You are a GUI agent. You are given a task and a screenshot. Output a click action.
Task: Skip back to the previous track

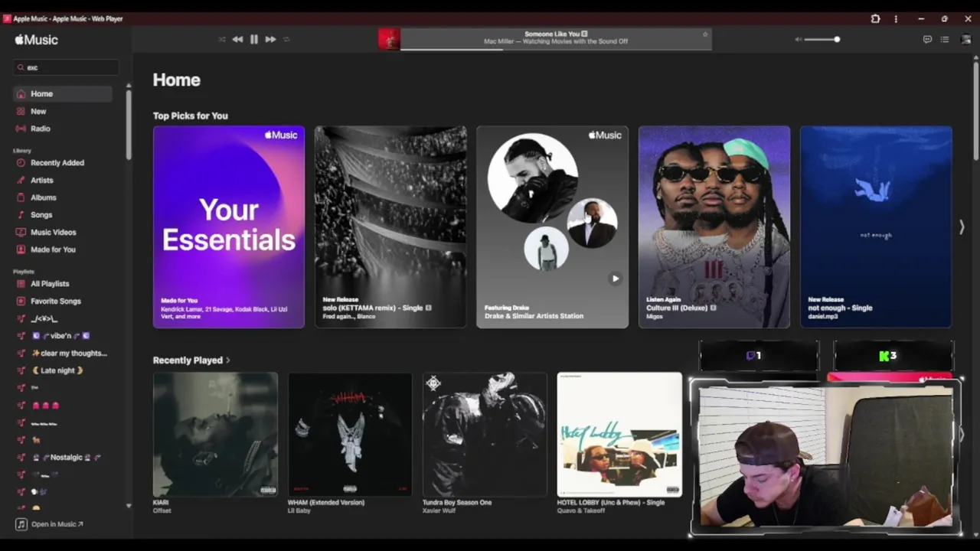[237, 39]
